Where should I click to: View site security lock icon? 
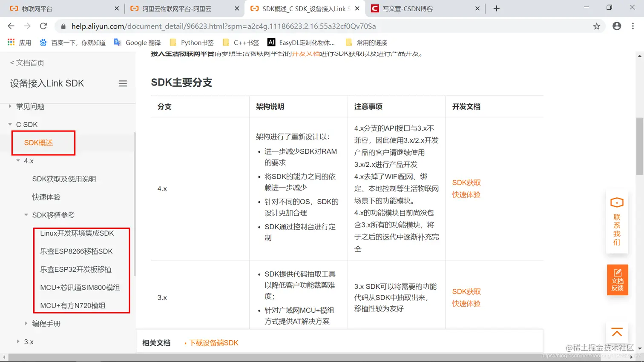click(x=63, y=26)
